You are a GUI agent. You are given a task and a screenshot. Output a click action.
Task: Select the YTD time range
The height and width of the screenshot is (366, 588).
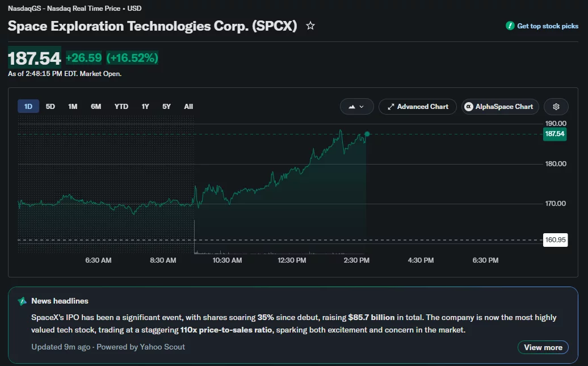121,107
